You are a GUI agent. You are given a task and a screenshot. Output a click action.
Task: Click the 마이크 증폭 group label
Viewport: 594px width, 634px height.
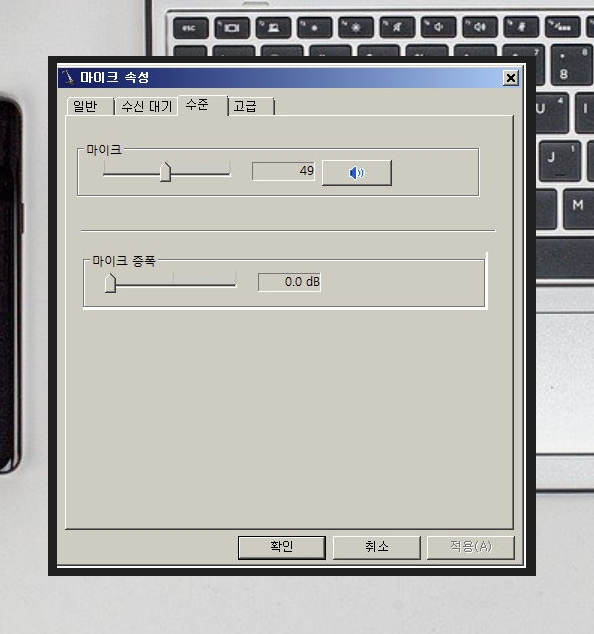tap(124, 261)
